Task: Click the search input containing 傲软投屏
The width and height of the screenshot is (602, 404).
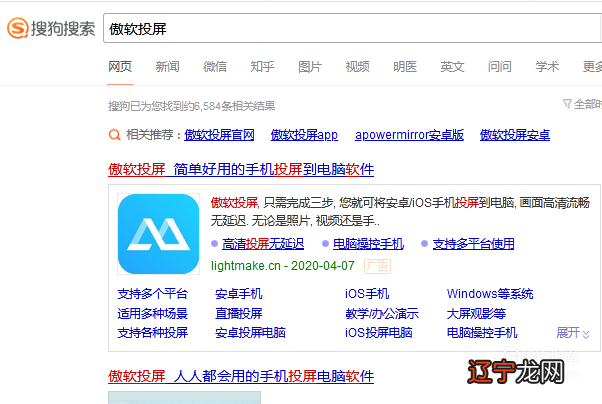Action: point(352,28)
